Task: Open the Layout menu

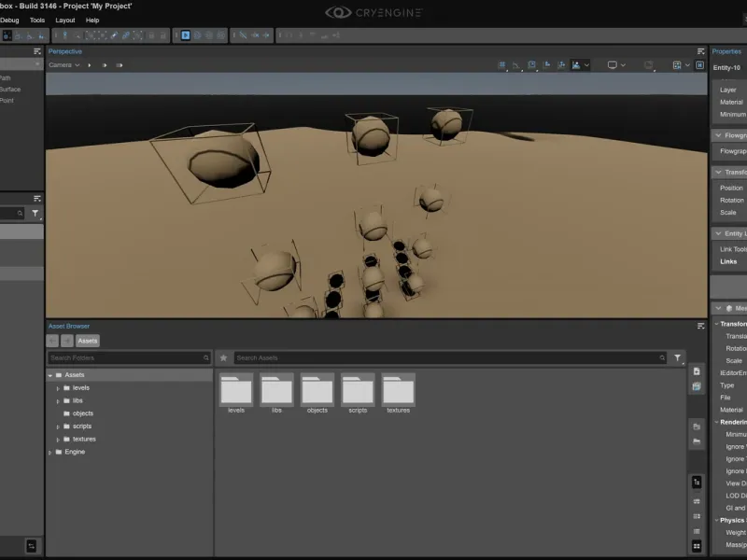Action: click(65, 20)
